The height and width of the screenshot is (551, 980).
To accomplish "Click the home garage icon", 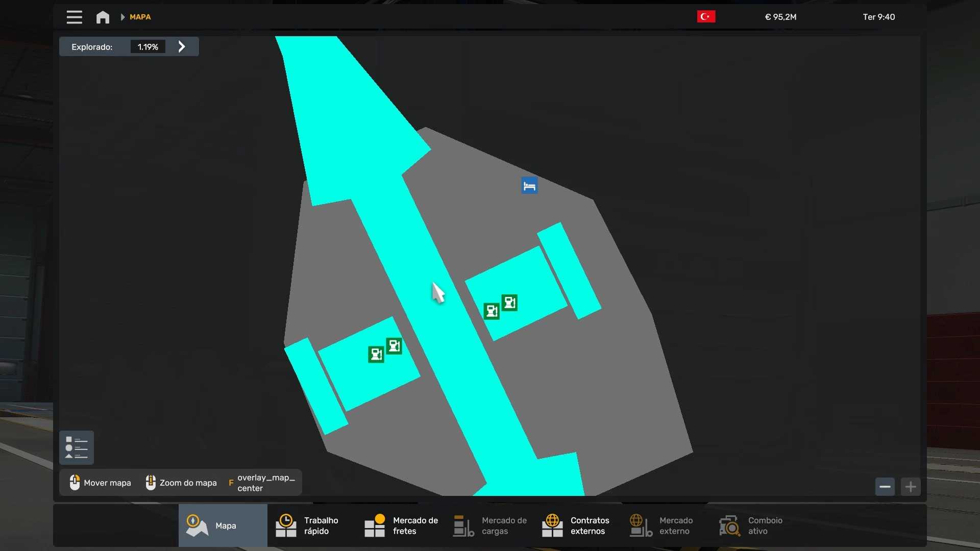I will [103, 17].
